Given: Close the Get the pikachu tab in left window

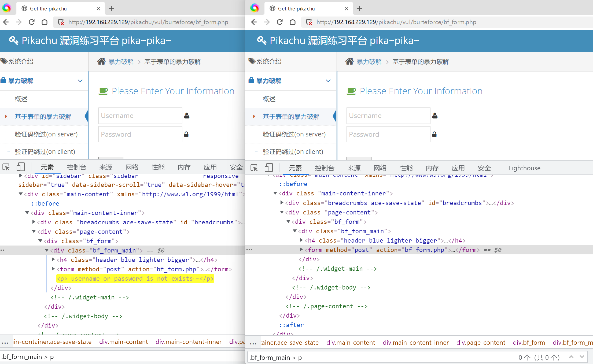Looking at the screenshot, I should [98, 9].
